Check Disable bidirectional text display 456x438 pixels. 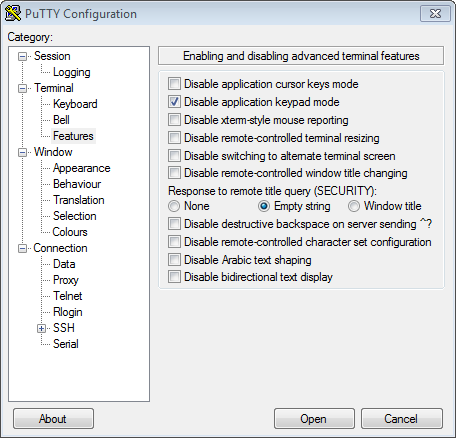click(x=174, y=277)
